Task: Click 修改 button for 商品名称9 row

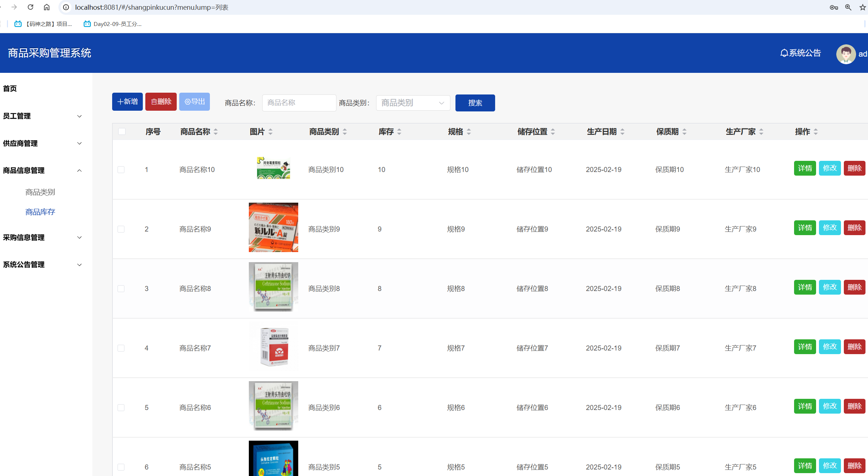Action: click(x=829, y=228)
